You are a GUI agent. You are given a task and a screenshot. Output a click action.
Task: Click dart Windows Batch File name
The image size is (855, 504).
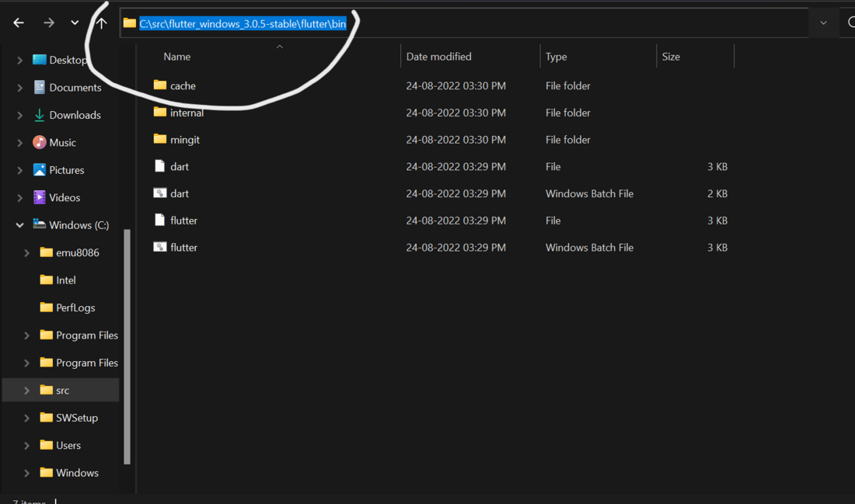click(180, 193)
